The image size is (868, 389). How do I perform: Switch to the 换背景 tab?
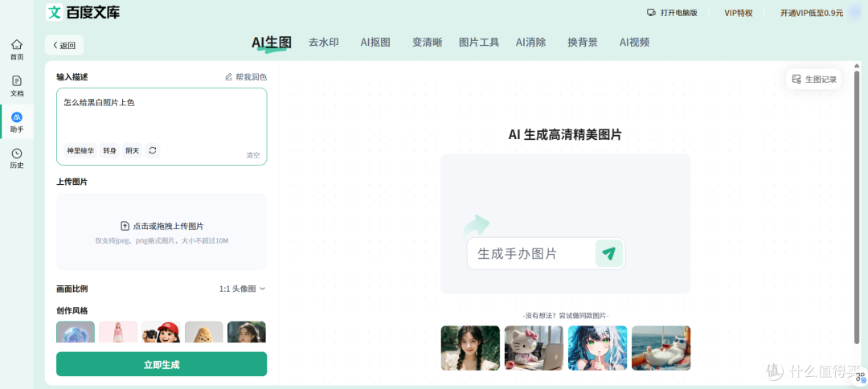pyautogui.click(x=583, y=43)
